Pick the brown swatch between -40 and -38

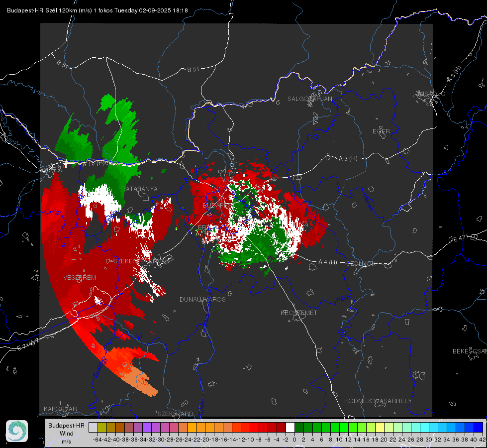pyautogui.click(x=120, y=427)
